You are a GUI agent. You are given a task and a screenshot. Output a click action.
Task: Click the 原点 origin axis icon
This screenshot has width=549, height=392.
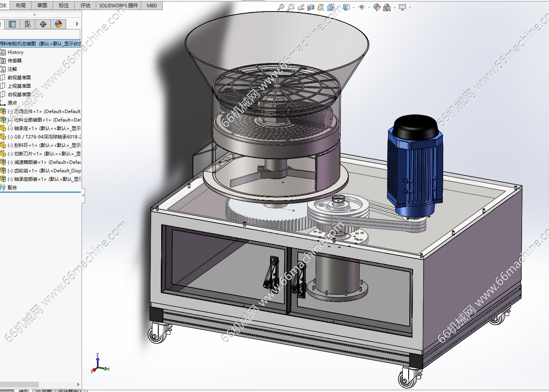(x=3, y=103)
